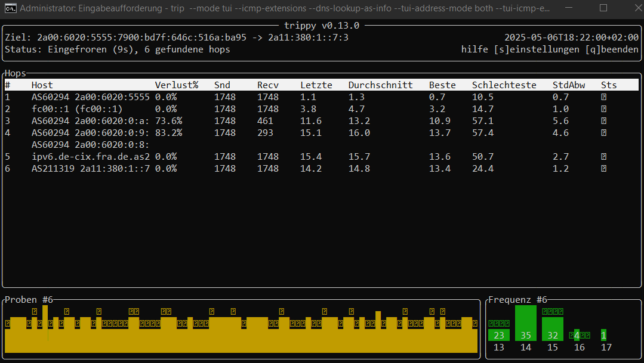644x363 pixels.
Task: Click the status icon for hop 6
Action: point(603,168)
